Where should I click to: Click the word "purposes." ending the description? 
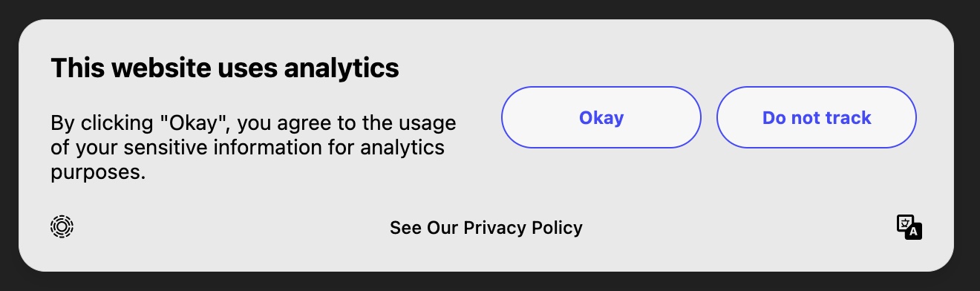(98, 174)
